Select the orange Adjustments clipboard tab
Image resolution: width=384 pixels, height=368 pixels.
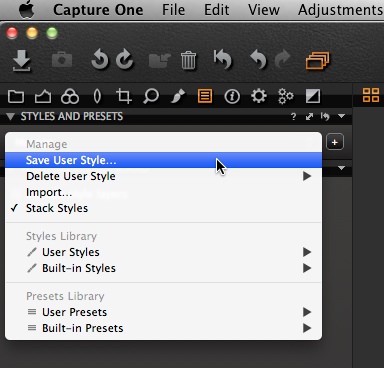pyautogui.click(x=205, y=96)
